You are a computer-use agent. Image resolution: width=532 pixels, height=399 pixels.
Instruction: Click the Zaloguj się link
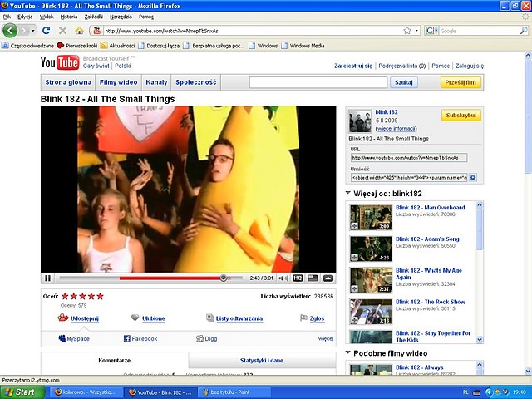470,66
